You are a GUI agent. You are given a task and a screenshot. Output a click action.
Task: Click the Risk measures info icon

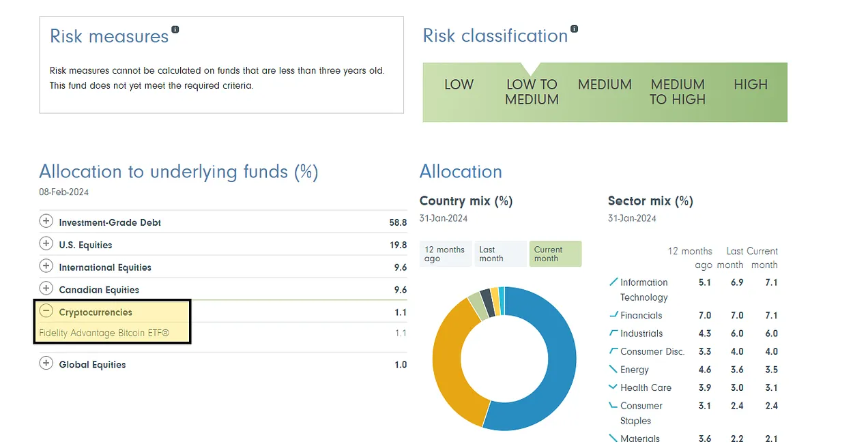coord(175,29)
